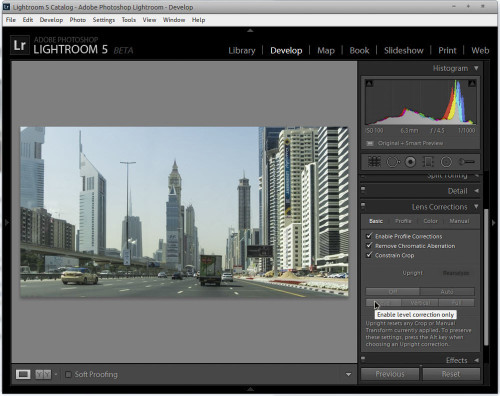Click the Upright Full button

click(x=456, y=303)
